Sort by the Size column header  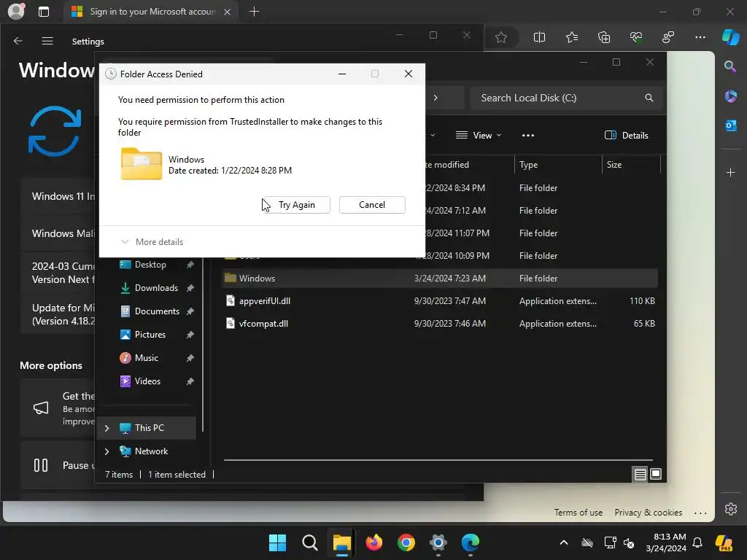pos(631,164)
